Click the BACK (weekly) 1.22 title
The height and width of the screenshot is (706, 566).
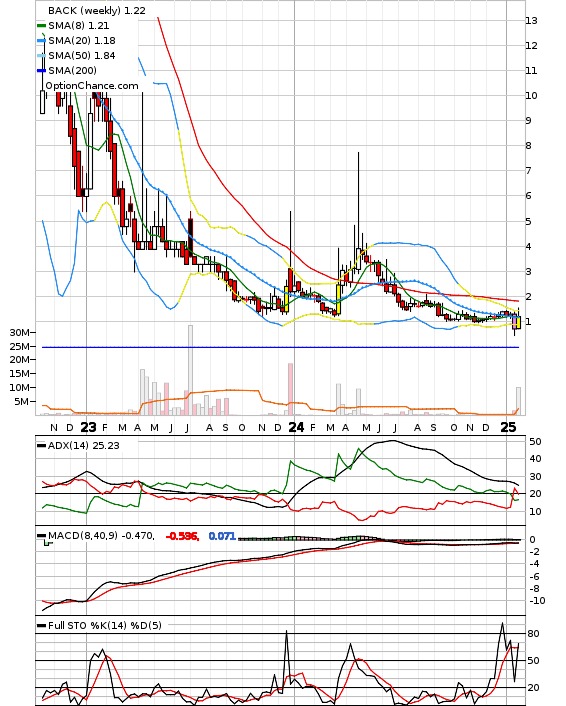coord(97,10)
